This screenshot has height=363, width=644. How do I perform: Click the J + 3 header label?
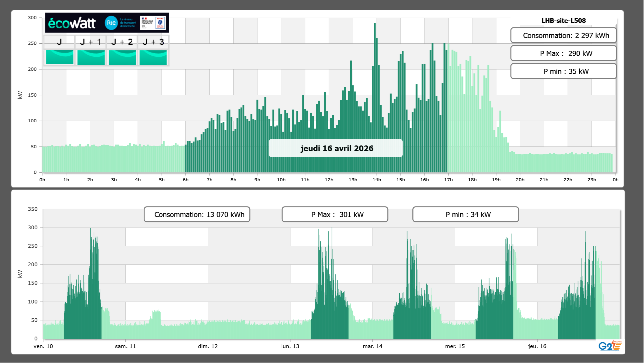pyautogui.click(x=153, y=42)
